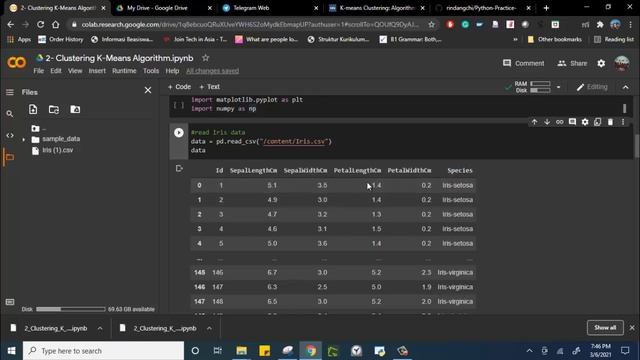Click the notebook vertical scrollbar
The image size is (640, 360).
click(636, 146)
